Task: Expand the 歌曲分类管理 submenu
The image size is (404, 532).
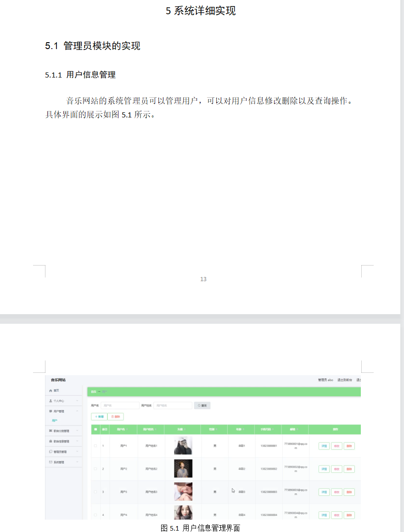Action: pyautogui.click(x=77, y=431)
